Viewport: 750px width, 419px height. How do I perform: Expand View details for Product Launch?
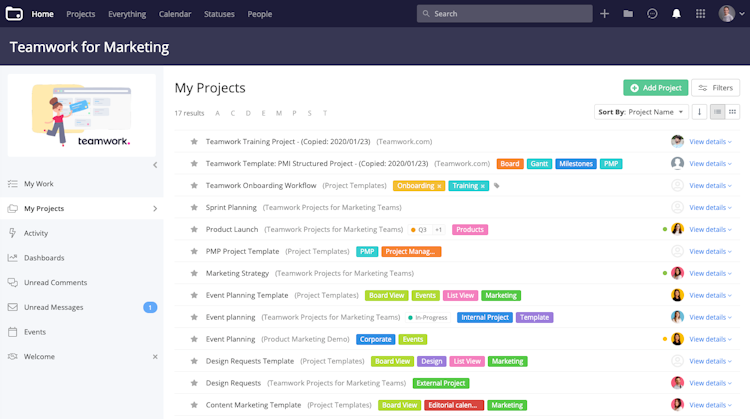[x=710, y=230]
